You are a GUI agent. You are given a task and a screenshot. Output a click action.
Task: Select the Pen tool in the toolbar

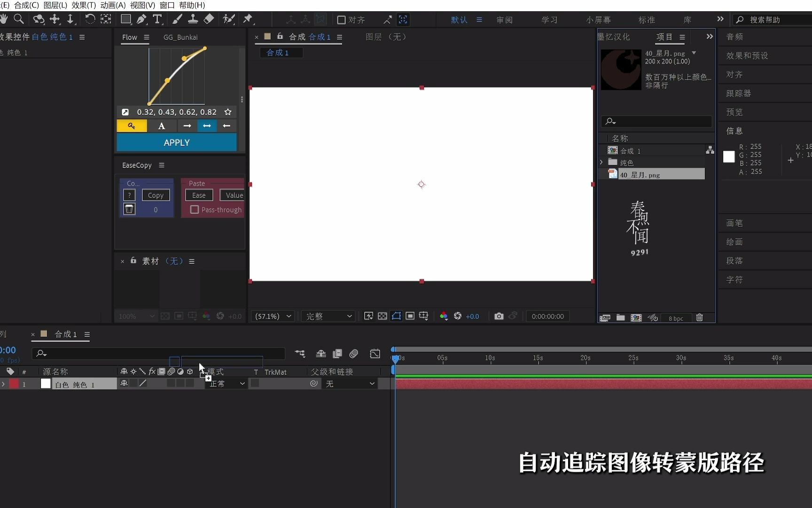tap(141, 19)
